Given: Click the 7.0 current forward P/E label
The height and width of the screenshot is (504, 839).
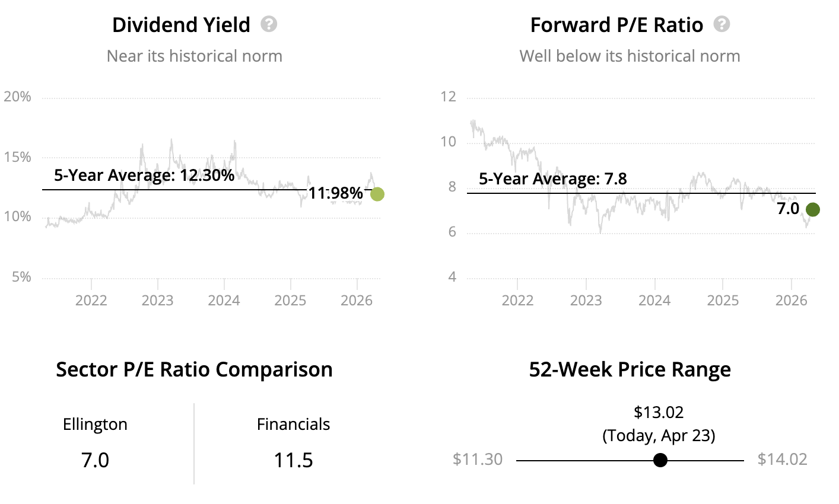Looking at the screenshot, I should coord(788,209).
